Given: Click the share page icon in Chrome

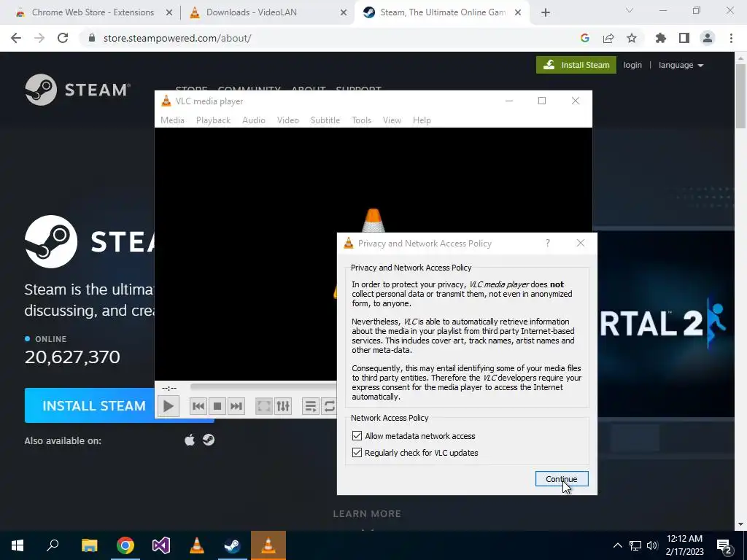Looking at the screenshot, I should click(608, 38).
